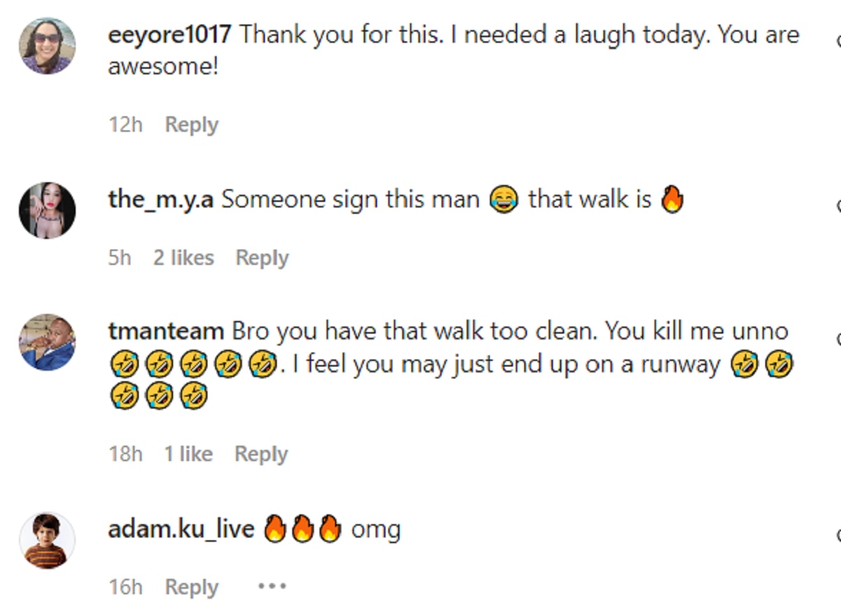This screenshot has height=616, width=841.
Task: Click the_m.y.a's avatar photo
Action: [x=47, y=210]
